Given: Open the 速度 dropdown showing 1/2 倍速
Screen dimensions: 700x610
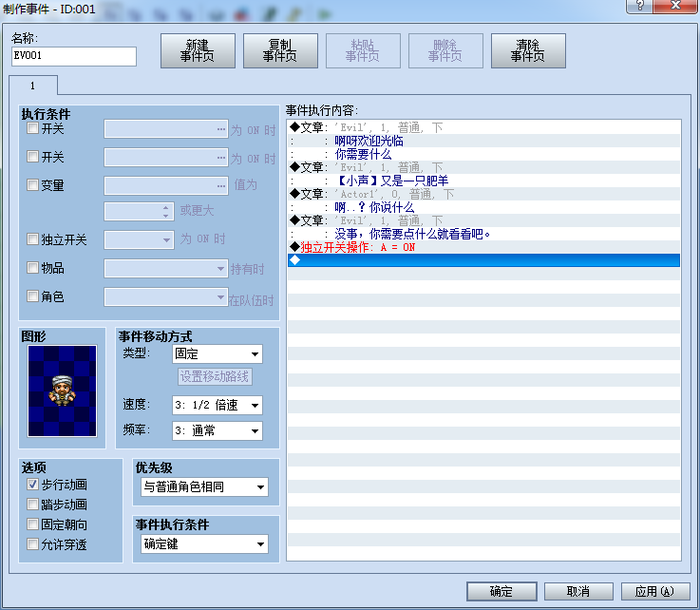Looking at the screenshot, I should coord(218,405).
